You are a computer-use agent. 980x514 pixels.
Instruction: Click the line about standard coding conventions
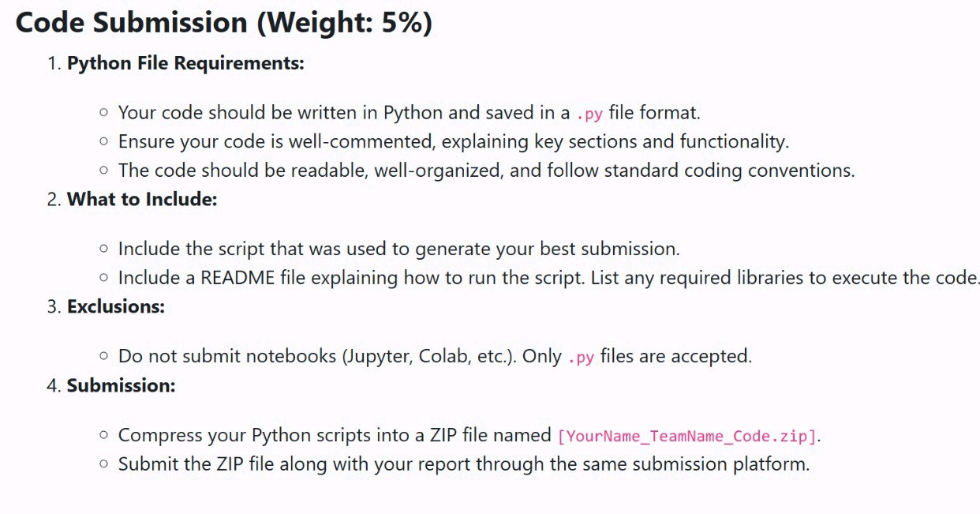[x=486, y=171]
